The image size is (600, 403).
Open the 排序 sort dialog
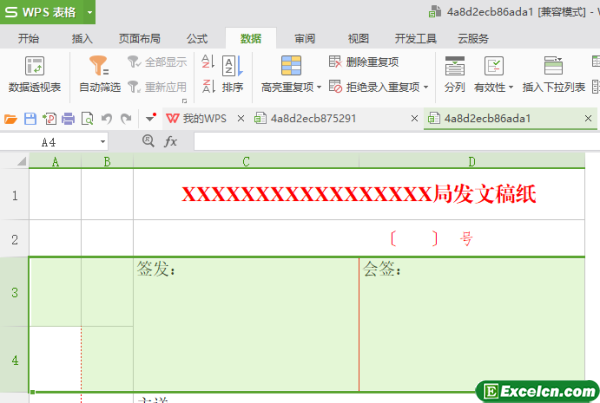point(232,75)
